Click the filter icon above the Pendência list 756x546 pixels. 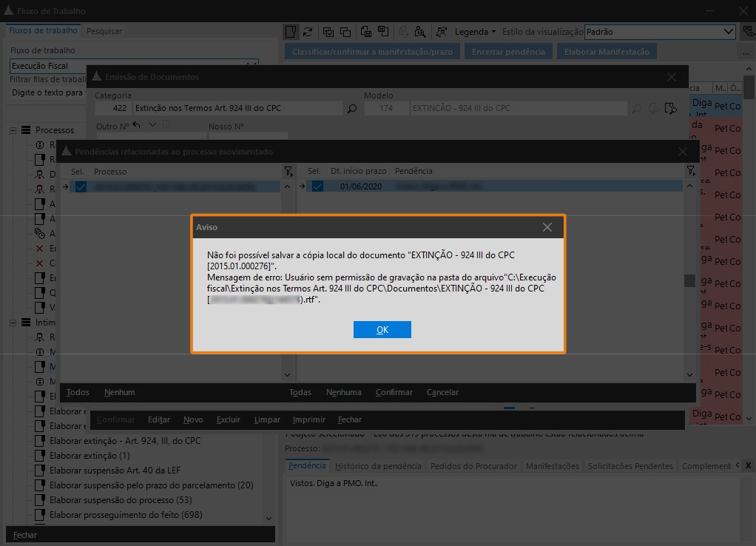coord(689,172)
